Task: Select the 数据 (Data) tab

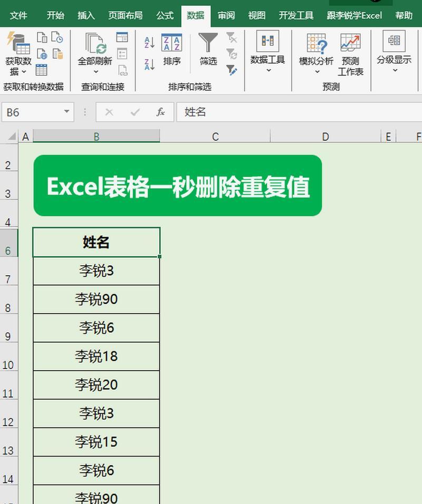Action: (x=196, y=15)
